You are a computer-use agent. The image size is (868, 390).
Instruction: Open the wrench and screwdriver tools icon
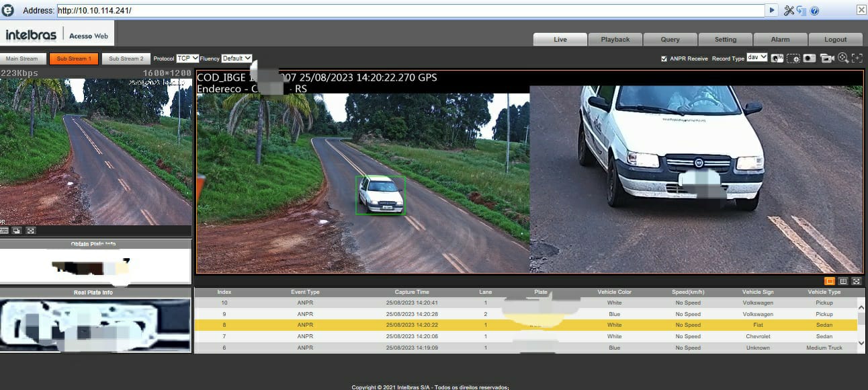(x=789, y=10)
